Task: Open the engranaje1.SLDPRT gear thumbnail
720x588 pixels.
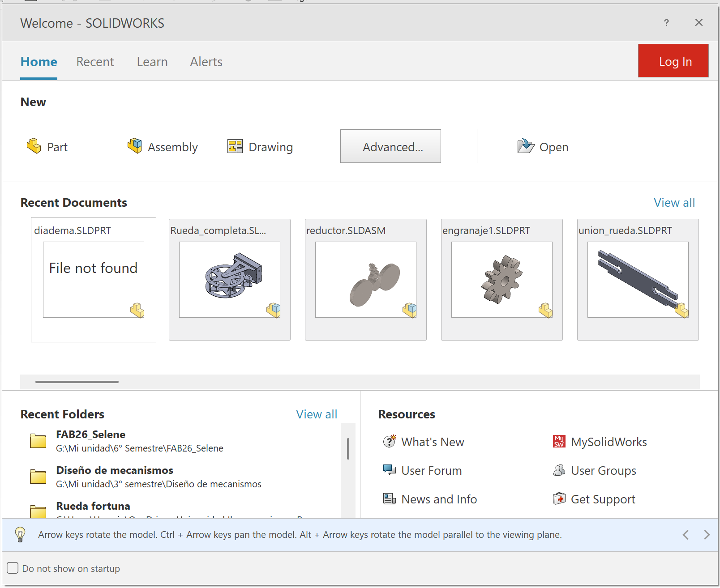Action: pos(502,280)
